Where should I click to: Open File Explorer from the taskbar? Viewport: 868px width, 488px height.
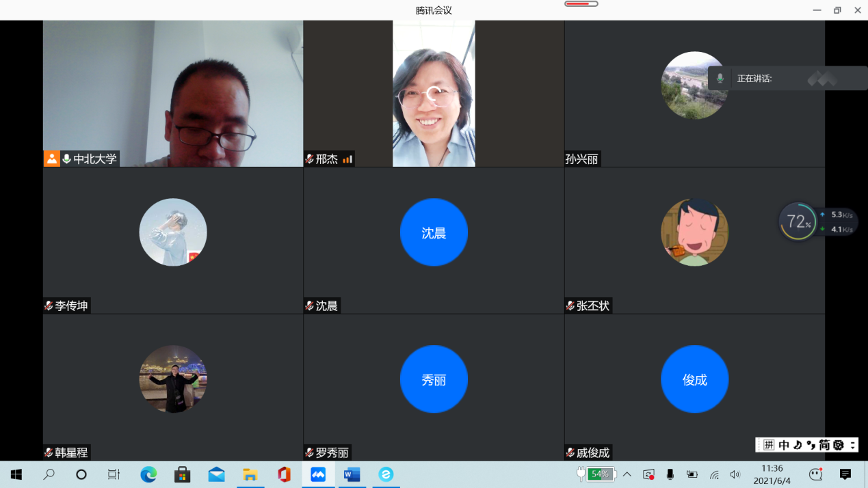click(250, 474)
